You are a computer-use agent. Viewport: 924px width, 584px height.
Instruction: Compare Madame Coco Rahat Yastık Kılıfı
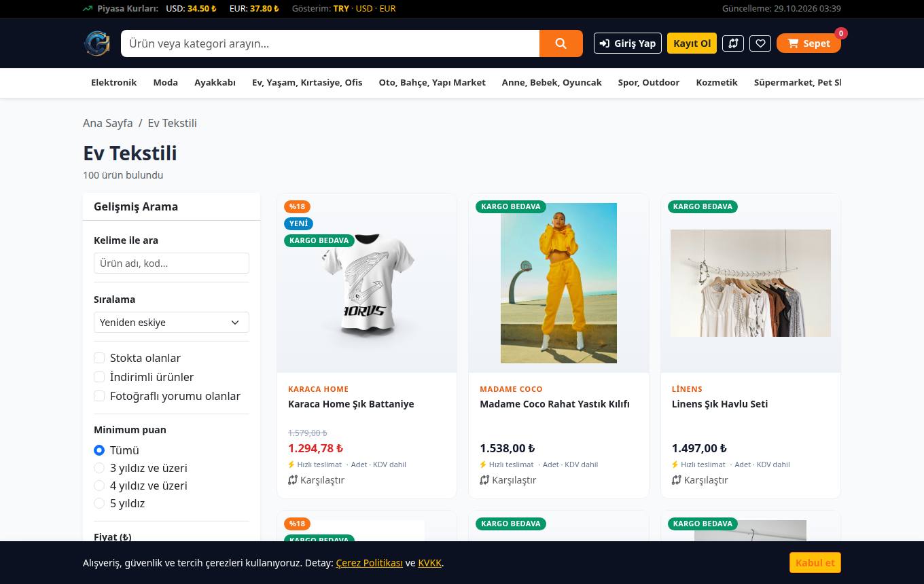pos(508,480)
